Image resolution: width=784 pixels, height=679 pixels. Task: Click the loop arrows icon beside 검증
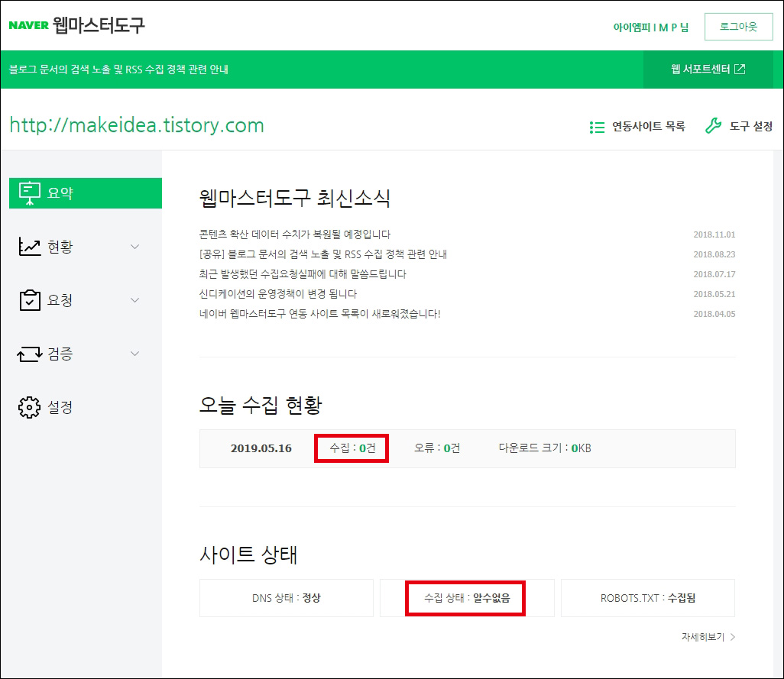[x=30, y=354]
